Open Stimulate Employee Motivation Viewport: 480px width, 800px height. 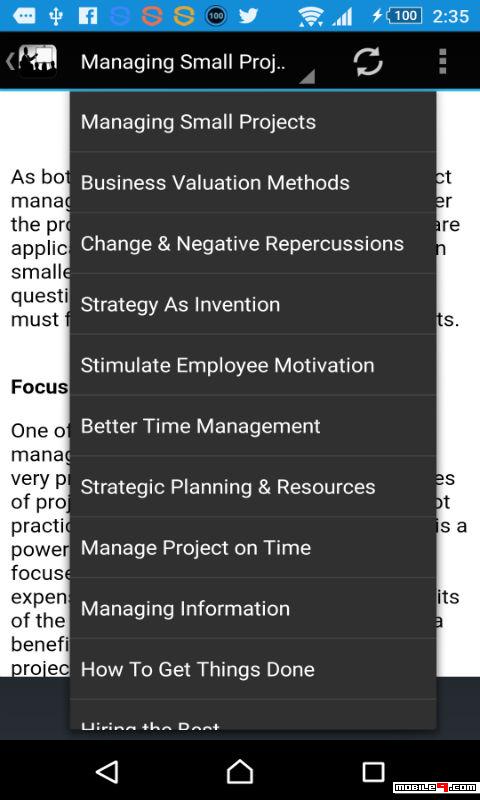(x=253, y=365)
